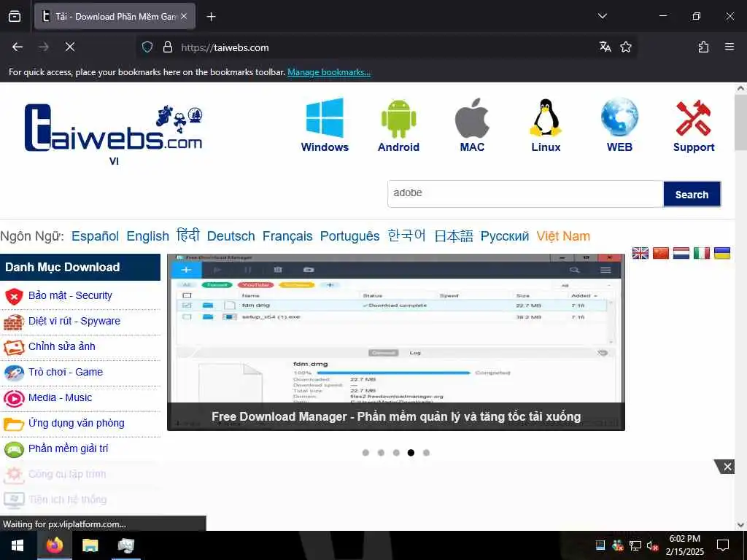Switch site language to Português
Image resolution: width=747 pixels, height=560 pixels.
pos(349,236)
